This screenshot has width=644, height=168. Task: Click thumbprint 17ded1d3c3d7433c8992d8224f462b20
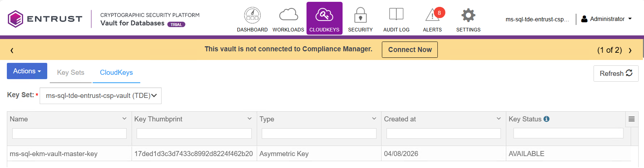click(x=194, y=154)
